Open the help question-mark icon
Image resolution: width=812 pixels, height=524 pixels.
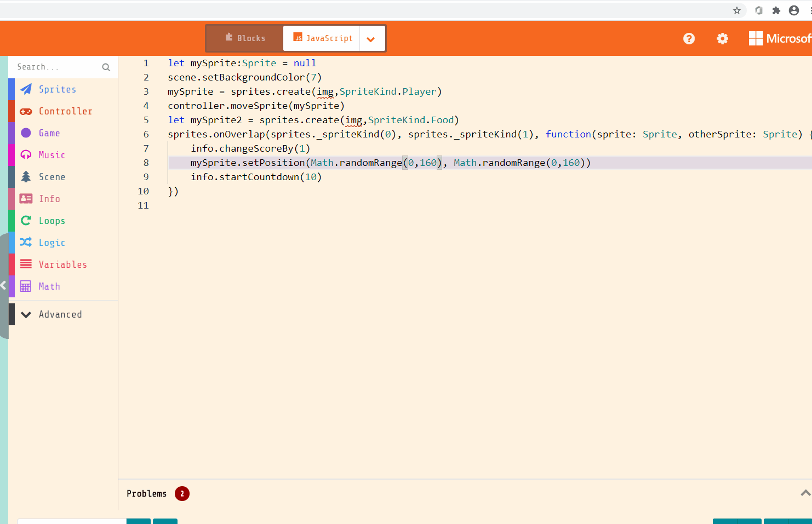(x=689, y=38)
